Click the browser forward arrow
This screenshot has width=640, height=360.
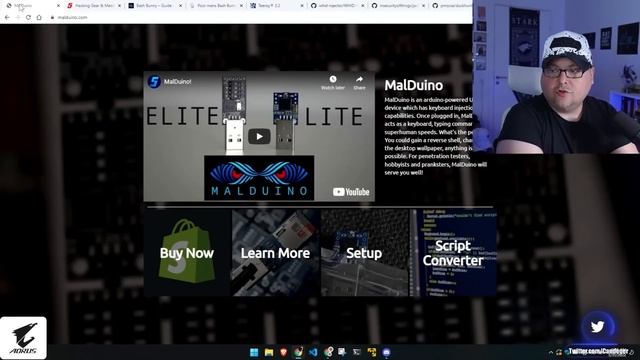(x=18, y=18)
